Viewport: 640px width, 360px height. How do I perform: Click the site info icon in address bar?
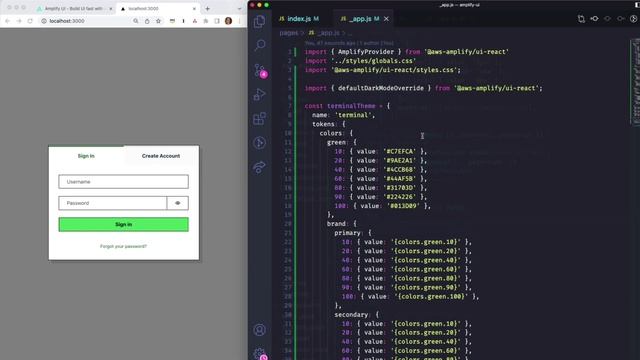pyautogui.click(x=44, y=21)
